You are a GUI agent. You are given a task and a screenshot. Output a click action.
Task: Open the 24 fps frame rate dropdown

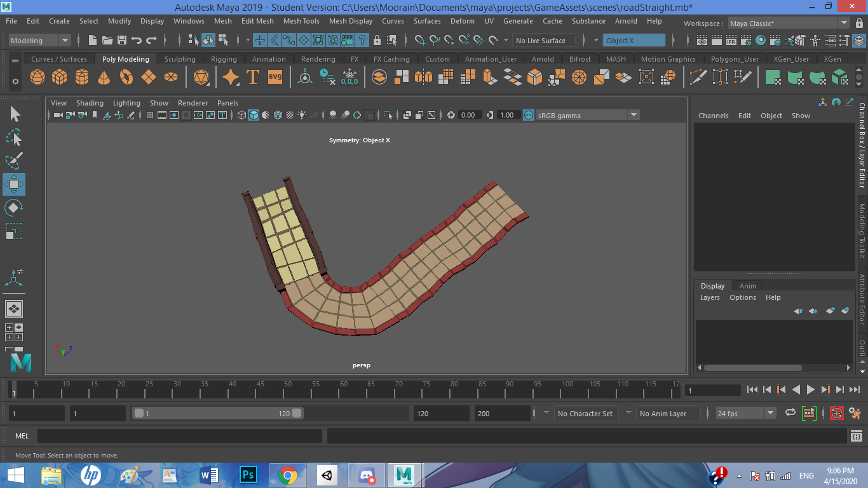click(x=746, y=413)
